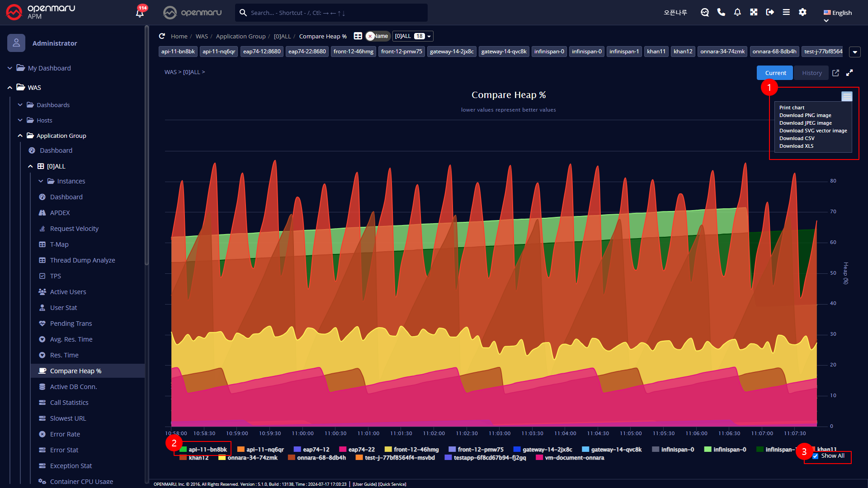Click the settings gear in top bar
The image size is (868, 488).
tap(802, 12)
